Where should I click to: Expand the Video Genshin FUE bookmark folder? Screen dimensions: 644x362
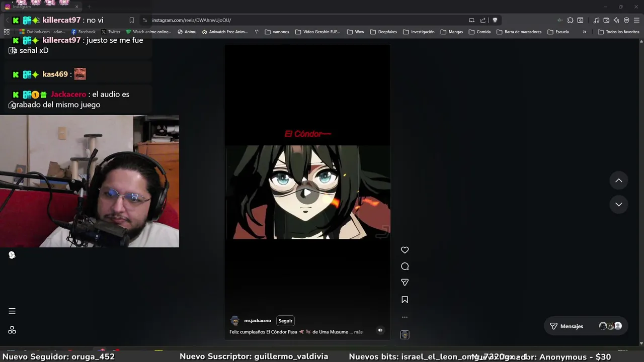tap(318, 32)
